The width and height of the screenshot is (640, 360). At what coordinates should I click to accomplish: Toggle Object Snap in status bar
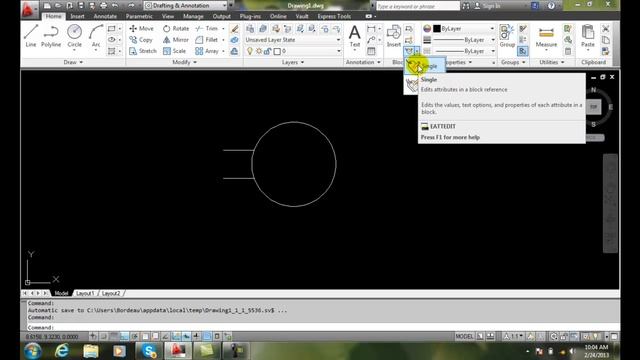coord(145,336)
